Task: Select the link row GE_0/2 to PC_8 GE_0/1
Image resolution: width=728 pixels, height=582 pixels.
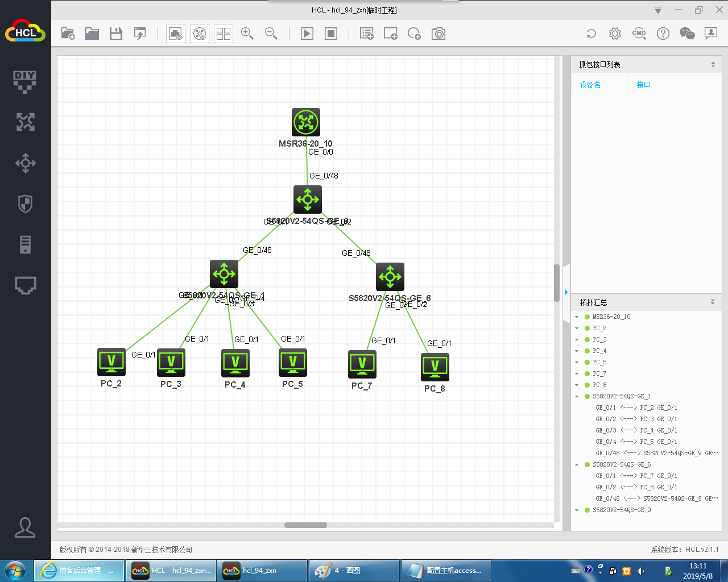Action: pyautogui.click(x=636, y=488)
